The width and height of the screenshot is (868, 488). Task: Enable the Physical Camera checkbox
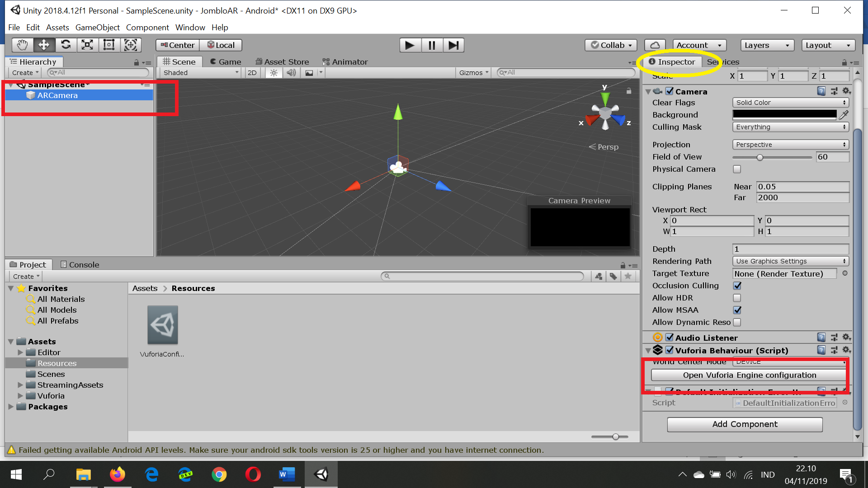[x=737, y=169]
